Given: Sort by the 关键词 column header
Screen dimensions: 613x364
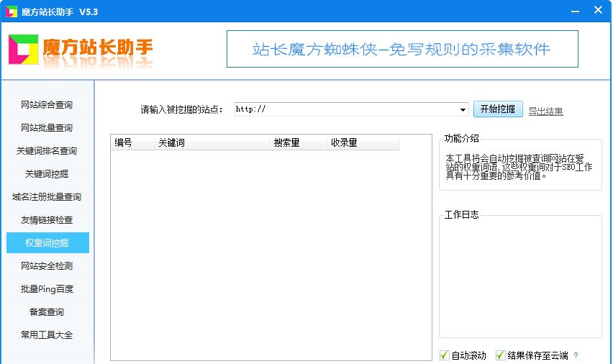Looking at the screenshot, I should (212, 142).
